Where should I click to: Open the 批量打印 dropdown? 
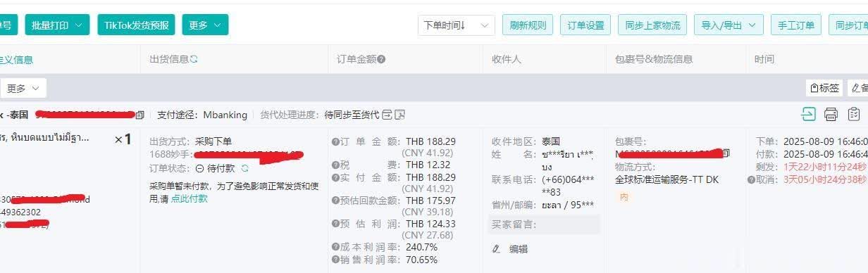(57, 25)
